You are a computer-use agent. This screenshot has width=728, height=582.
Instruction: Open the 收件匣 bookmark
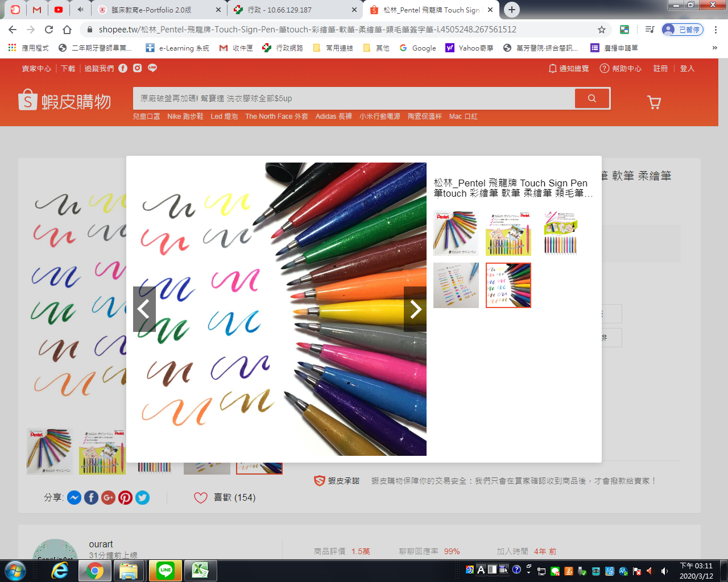pyautogui.click(x=236, y=48)
